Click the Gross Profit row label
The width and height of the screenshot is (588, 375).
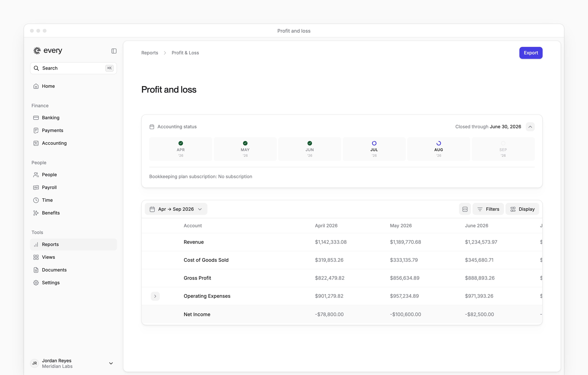(x=197, y=278)
